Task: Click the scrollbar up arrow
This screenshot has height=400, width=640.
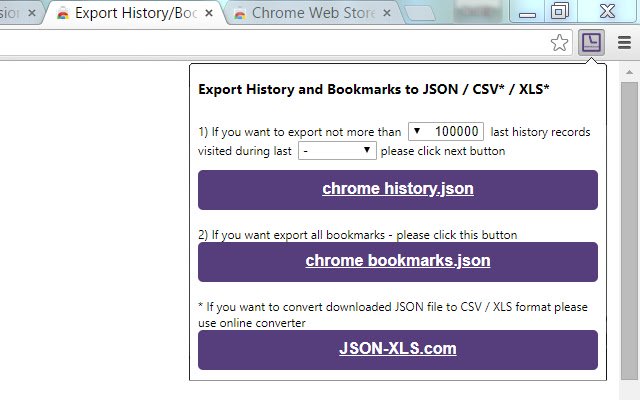Action: click(629, 72)
